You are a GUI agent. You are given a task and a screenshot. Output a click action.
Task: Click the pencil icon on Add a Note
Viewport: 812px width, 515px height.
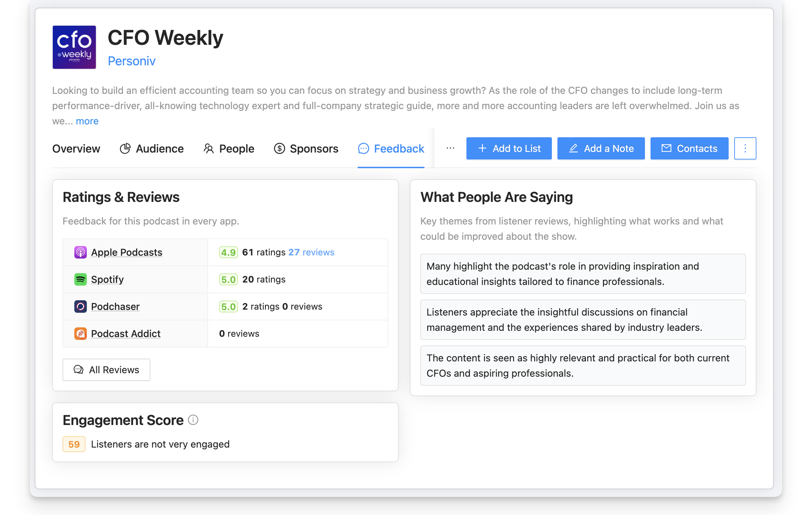click(573, 148)
